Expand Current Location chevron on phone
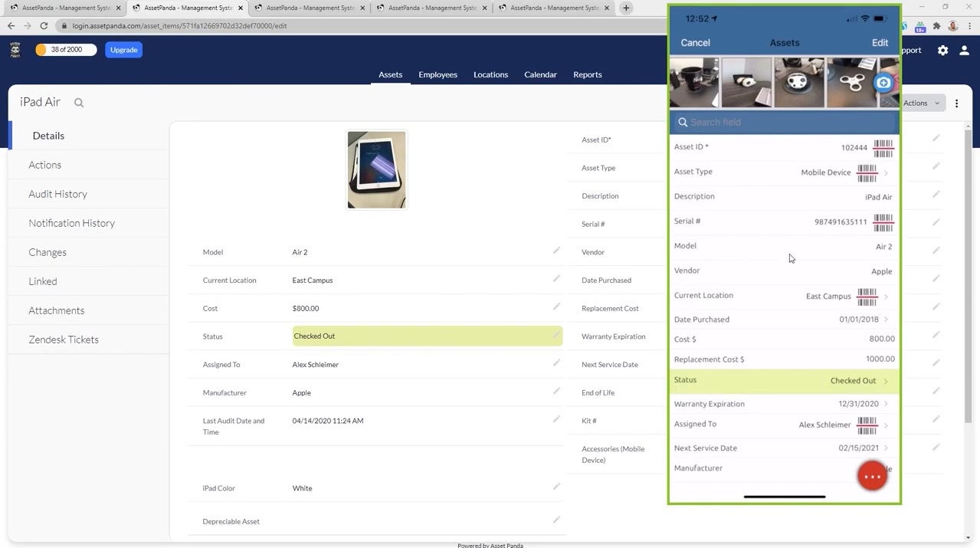Viewport: 980px width, 548px height. pyautogui.click(x=886, y=297)
